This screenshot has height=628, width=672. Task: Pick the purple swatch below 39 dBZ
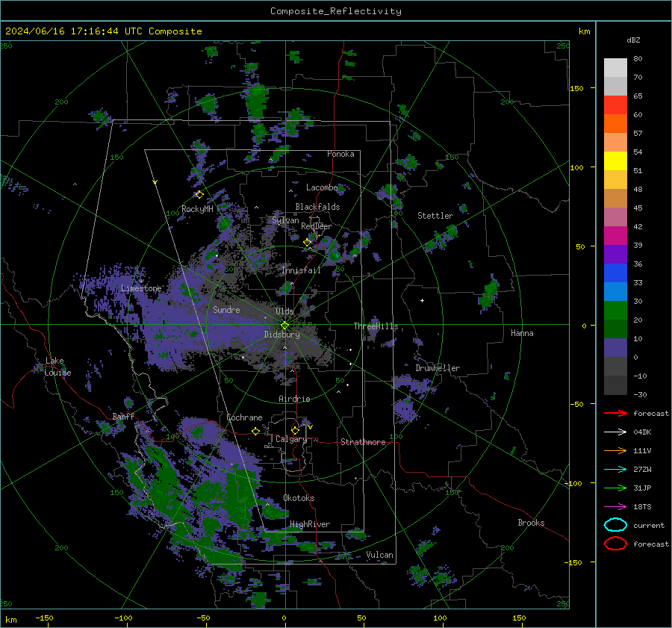[x=615, y=254]
